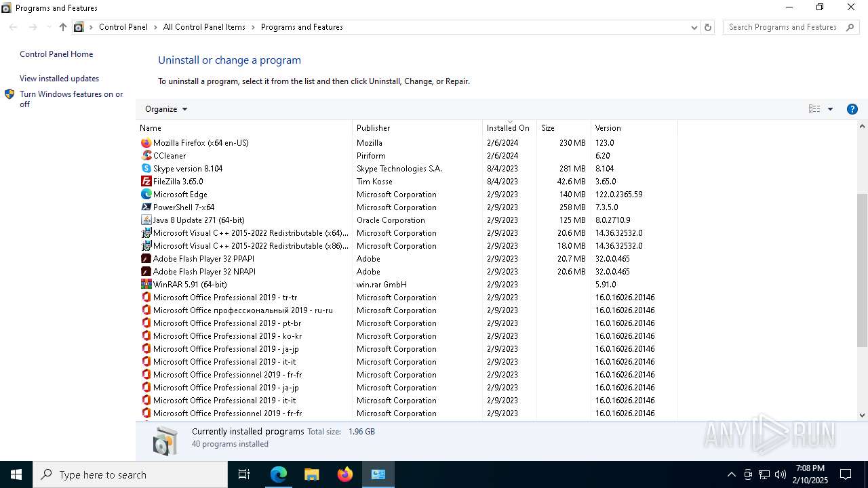868x488 pixels.
Task: Open the recent locations dropdown arrow
Action: tap(48, 27)
